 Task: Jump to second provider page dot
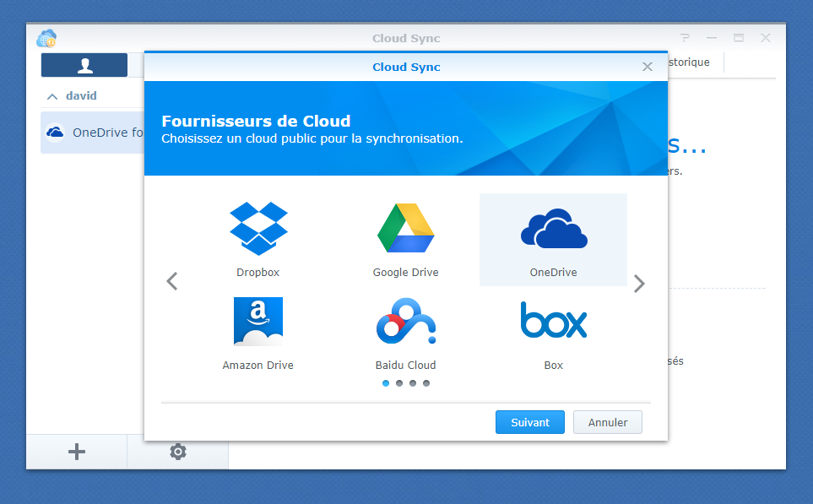399,383
